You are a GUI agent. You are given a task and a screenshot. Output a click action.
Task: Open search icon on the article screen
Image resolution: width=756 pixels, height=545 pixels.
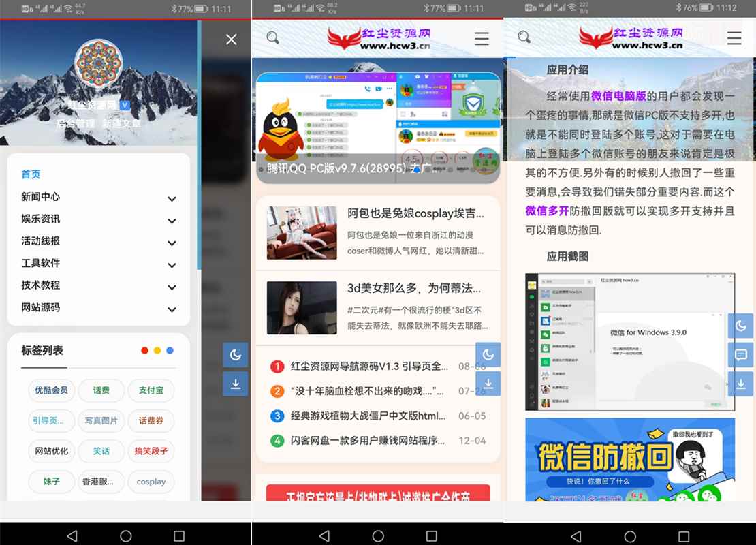click(x=524, y=37)
